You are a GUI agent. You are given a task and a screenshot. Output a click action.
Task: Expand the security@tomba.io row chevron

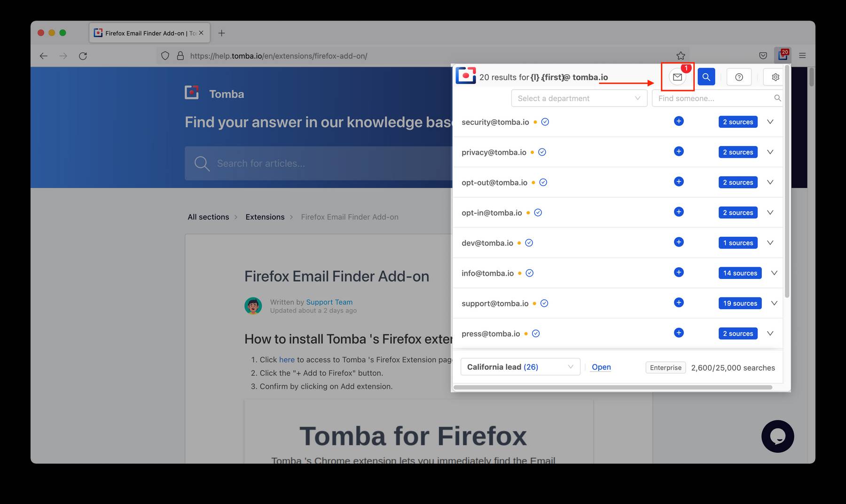pos(770,122)
